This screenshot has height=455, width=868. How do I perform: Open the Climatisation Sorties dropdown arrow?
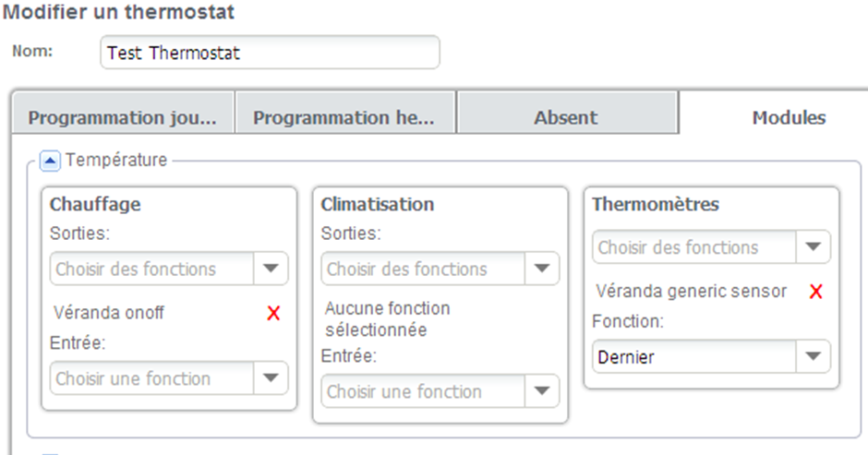542,269
